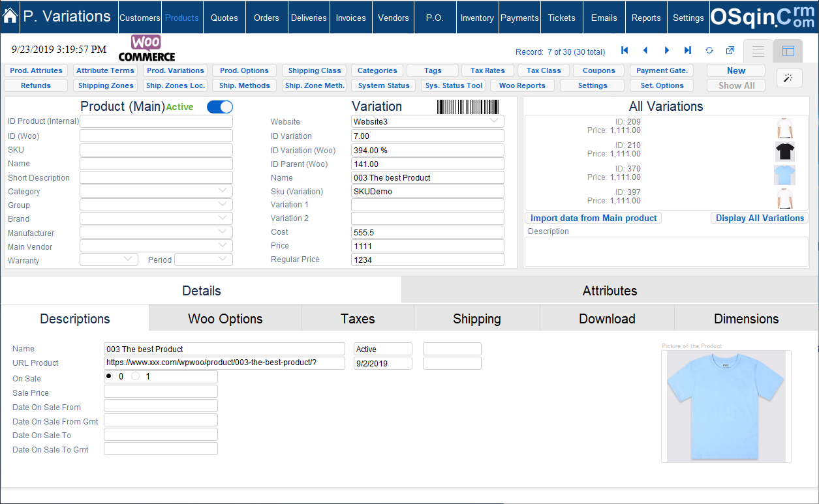Screen dimensions: 819x504
Task: Go to Home via house icon
Action: (x=10, y=17)
